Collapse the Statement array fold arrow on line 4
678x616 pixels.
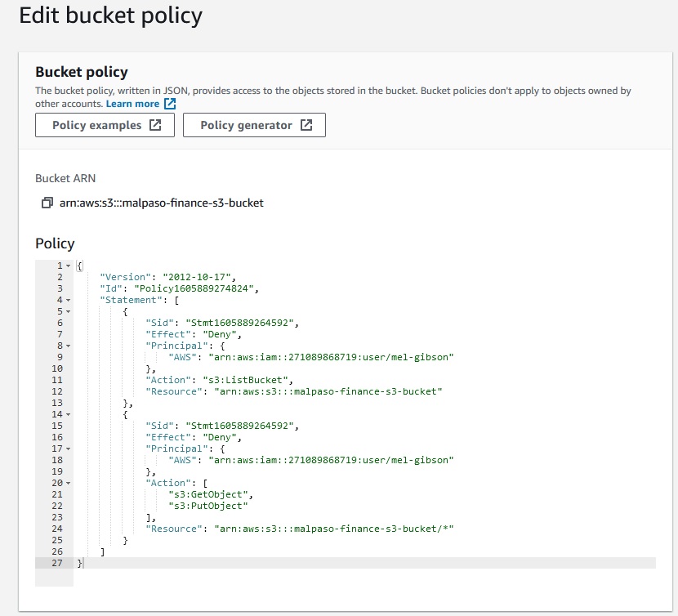pos(67,301)
